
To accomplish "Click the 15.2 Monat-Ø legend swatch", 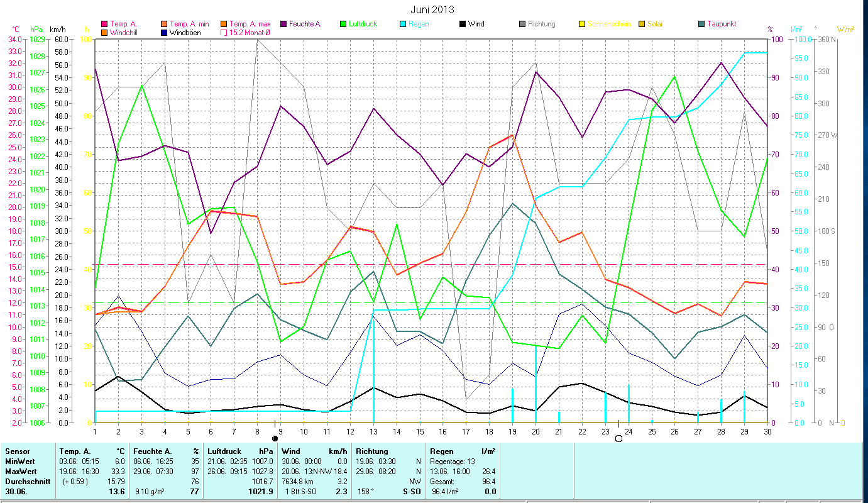I will tap(224, 33).
